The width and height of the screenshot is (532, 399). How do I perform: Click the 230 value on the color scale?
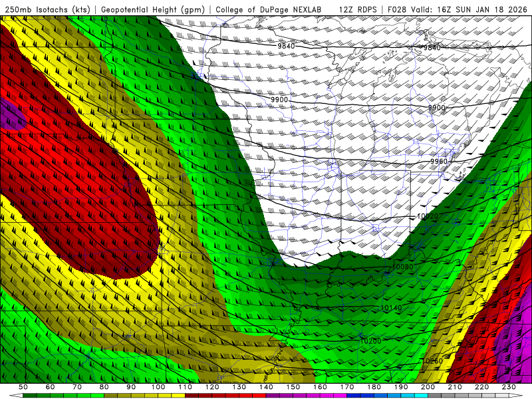click(509, 387)
